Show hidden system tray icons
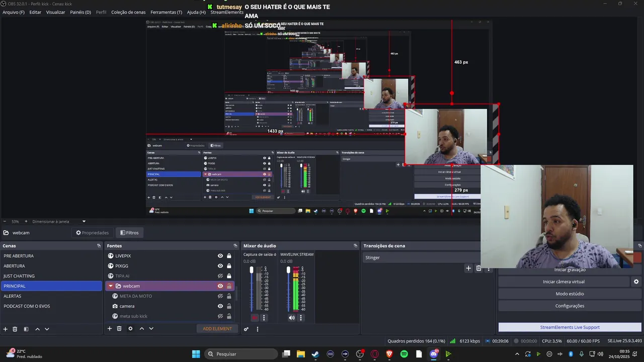 (x=517, y=354)
